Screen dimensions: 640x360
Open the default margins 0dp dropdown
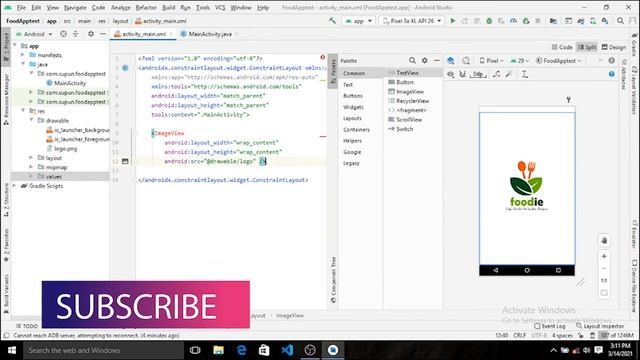tap(478, 74)
